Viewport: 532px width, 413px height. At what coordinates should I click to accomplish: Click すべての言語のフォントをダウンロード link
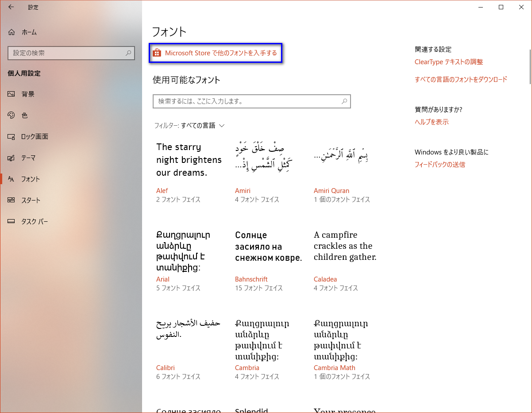(460, 80)
